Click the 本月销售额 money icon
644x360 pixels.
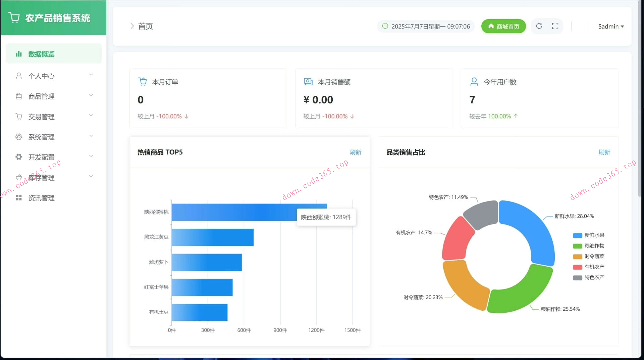coord(308,82)
